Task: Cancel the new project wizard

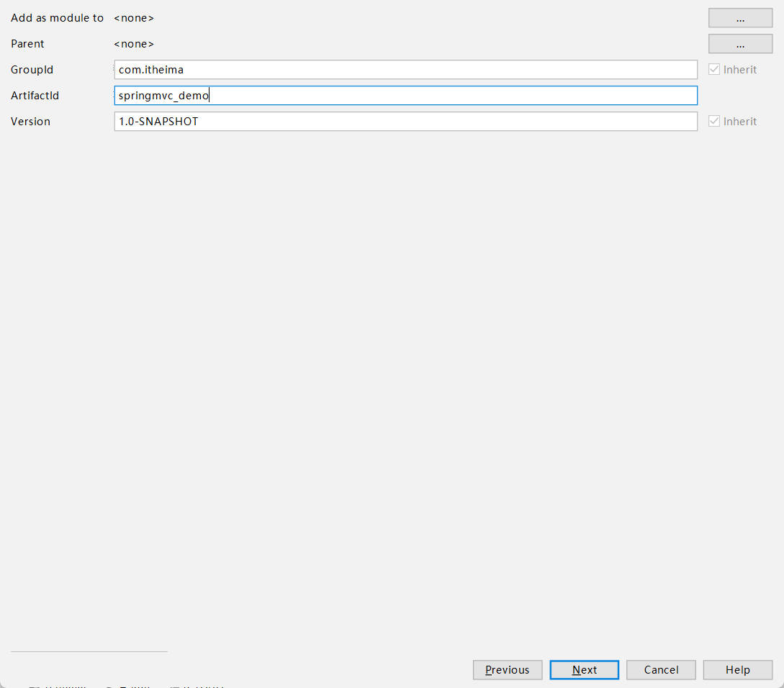Action: (661, 670)
